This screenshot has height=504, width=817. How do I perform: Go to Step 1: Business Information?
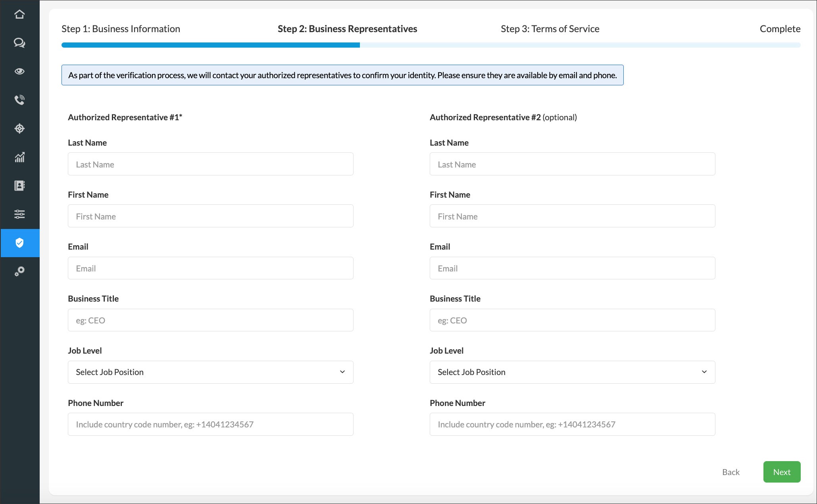(121, 29)
